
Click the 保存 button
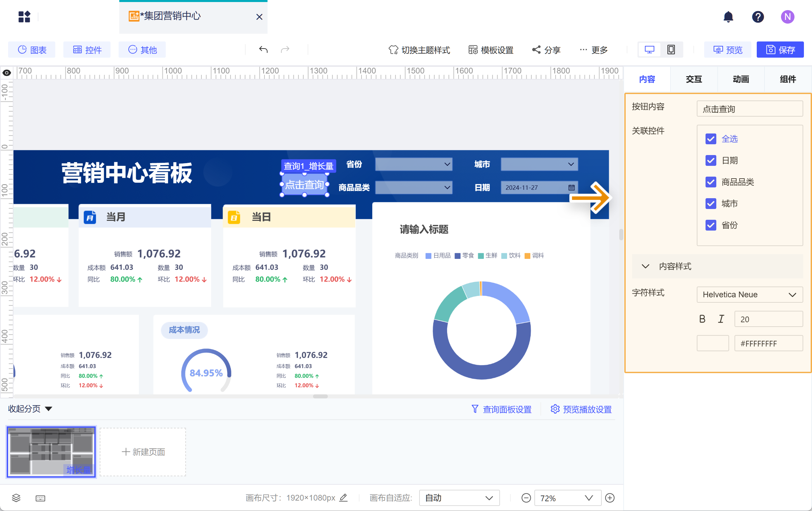[780, 50]
